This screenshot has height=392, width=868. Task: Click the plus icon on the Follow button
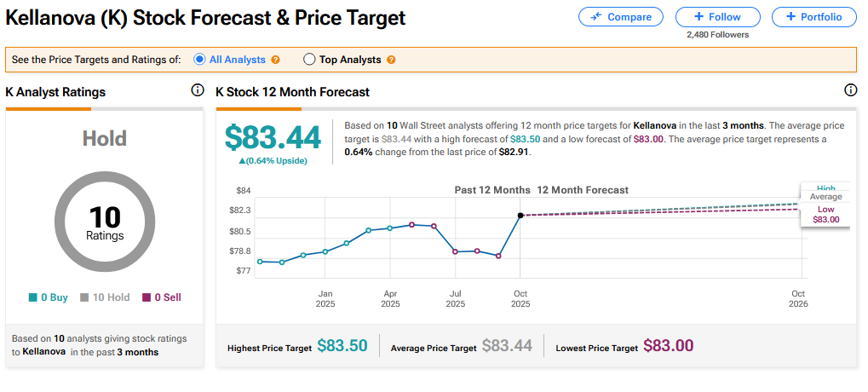click(x=699, y=17)
